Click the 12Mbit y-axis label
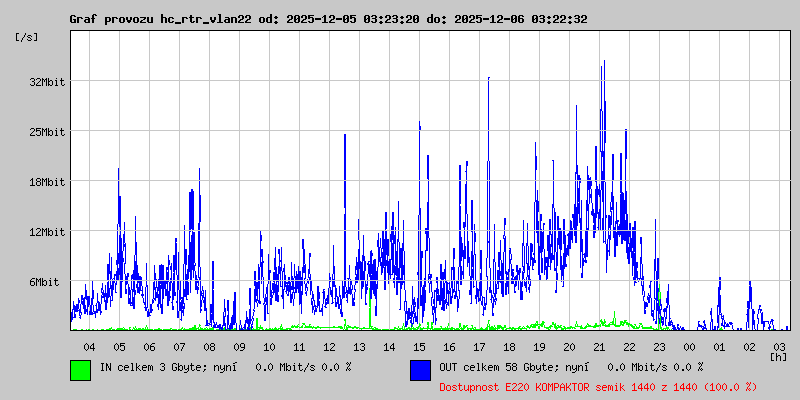 click(47, 232)
